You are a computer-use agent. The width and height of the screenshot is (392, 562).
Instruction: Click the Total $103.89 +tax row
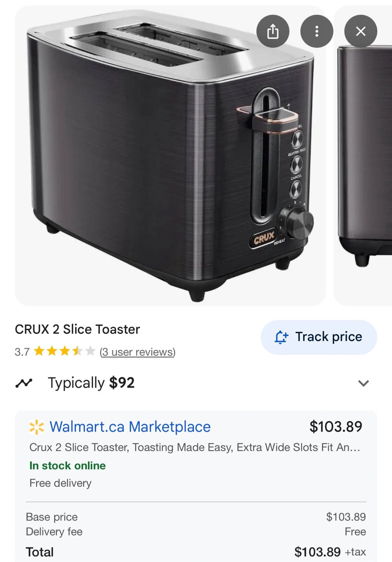pyautogui.click(x=196, y=552)
